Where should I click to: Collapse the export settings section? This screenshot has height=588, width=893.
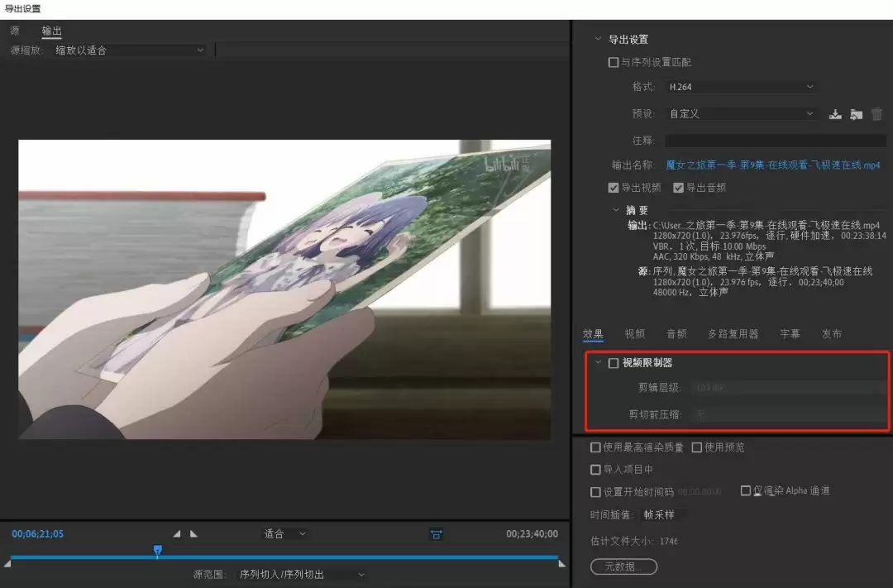598,39
